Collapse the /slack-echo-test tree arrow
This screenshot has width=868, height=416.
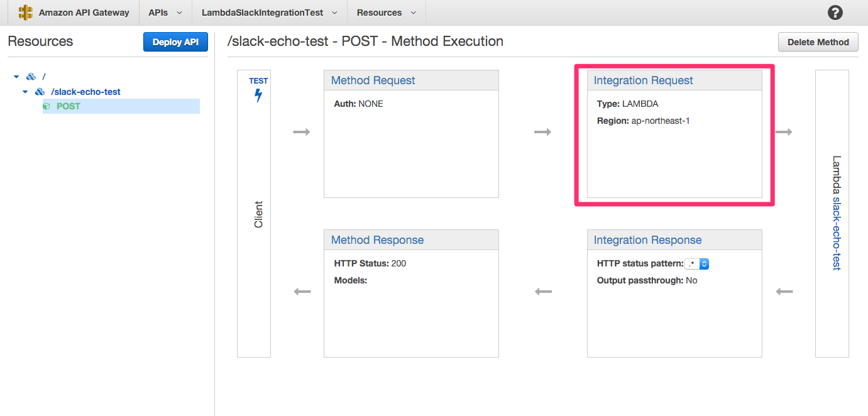(x=25, y=92)
